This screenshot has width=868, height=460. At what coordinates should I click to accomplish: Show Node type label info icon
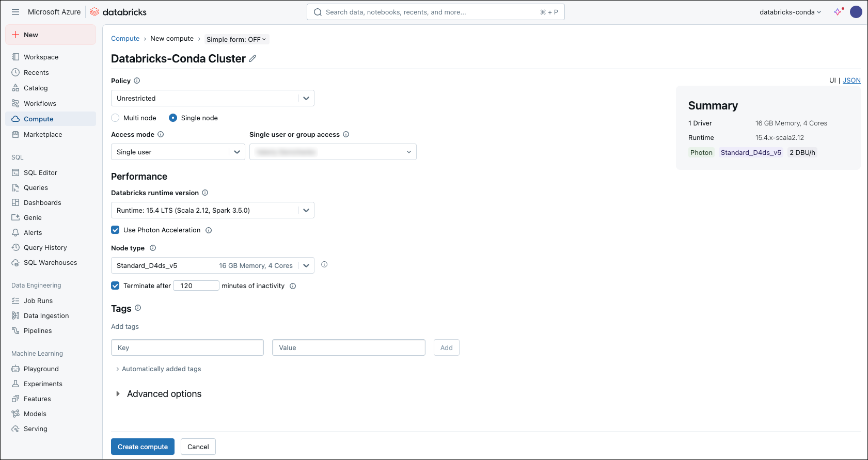[x=153, y=248]
